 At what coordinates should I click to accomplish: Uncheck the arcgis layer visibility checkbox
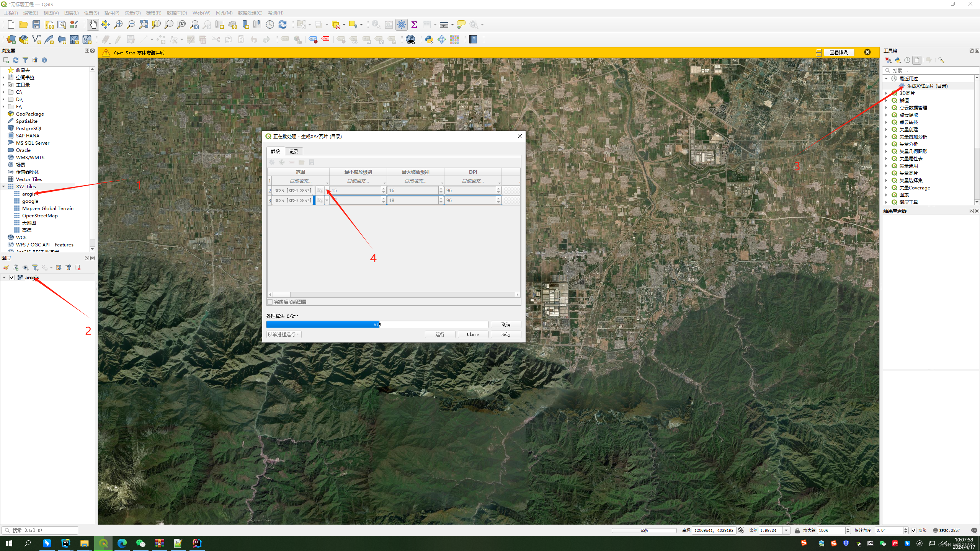pos(12,277)
